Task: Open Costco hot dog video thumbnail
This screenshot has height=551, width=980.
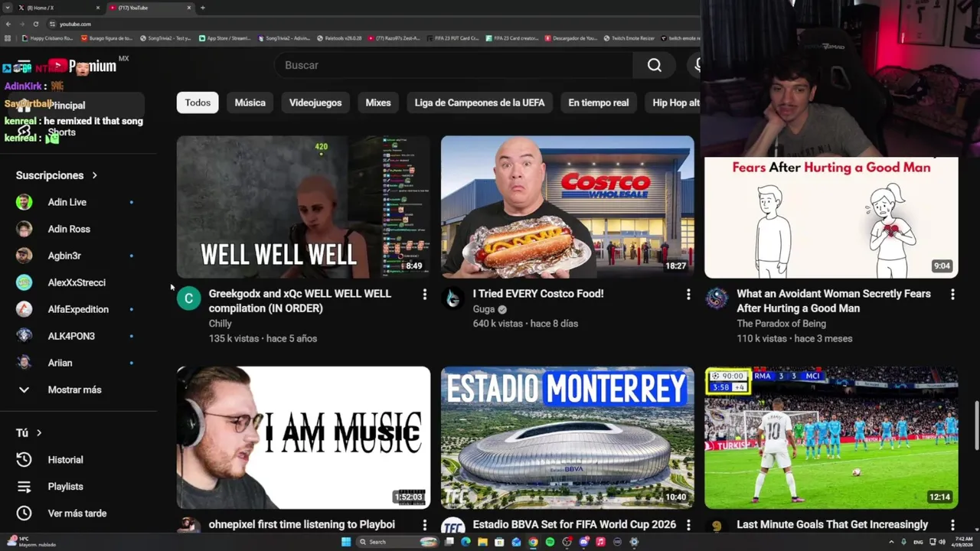Action: tap(567, 207)
